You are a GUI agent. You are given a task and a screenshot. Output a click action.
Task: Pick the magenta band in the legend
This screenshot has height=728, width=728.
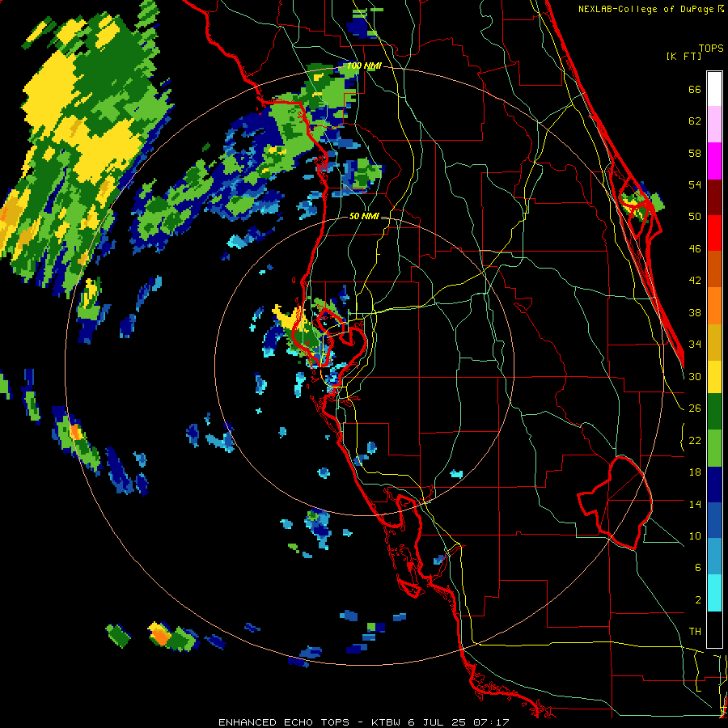pyautogui.click(x=714, y=161)
